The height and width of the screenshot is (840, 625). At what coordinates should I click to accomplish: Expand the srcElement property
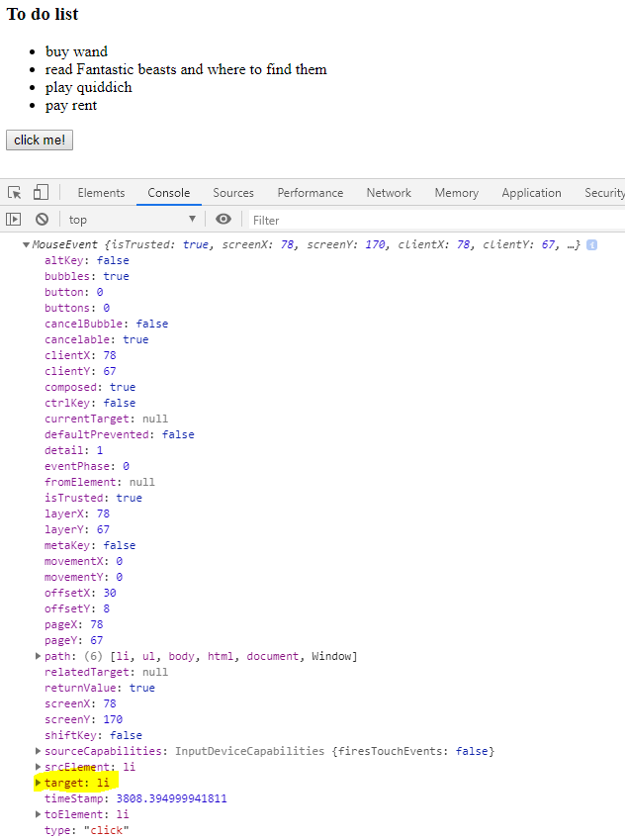pos(39,767)
